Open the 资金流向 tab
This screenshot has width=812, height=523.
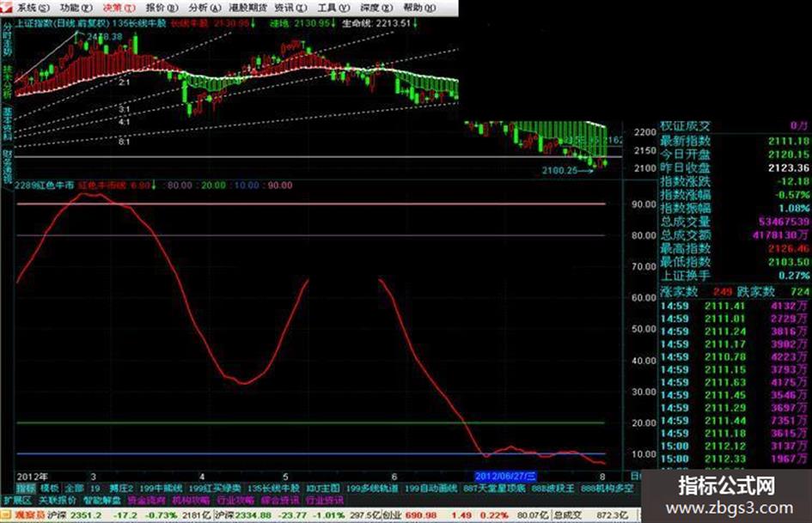[146, 501]
